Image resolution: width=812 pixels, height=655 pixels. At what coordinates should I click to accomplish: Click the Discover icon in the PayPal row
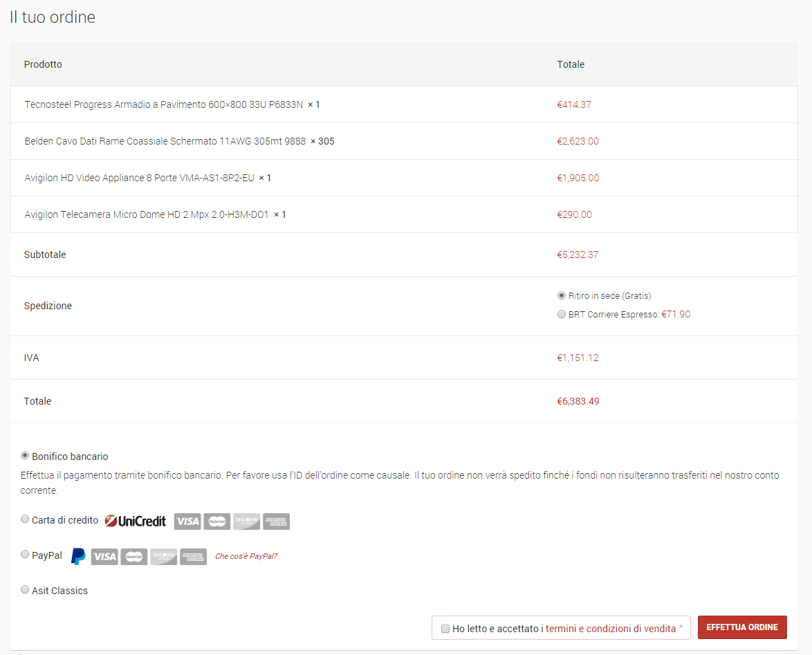pos(163,557)
